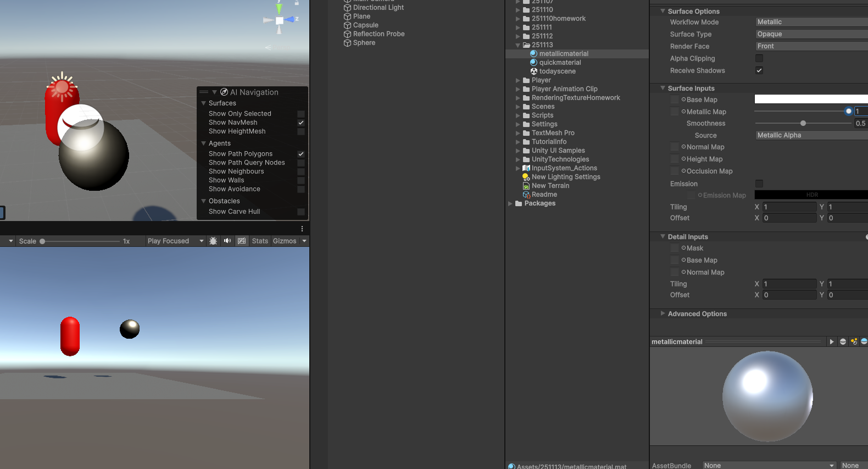Screen dimensions: 868x469
Task: Uncheck the Receive Shadows checkbox
Action: pos(759,70)
